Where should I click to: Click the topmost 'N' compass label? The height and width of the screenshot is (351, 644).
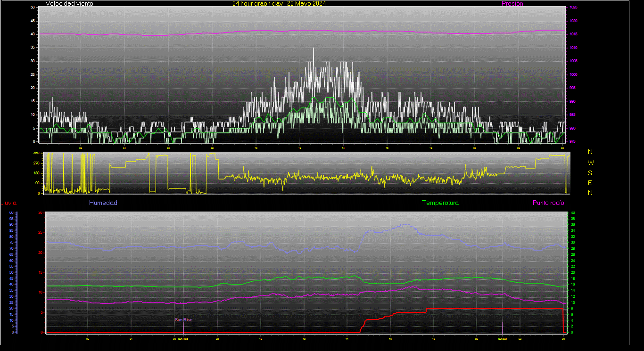point(590,152)
